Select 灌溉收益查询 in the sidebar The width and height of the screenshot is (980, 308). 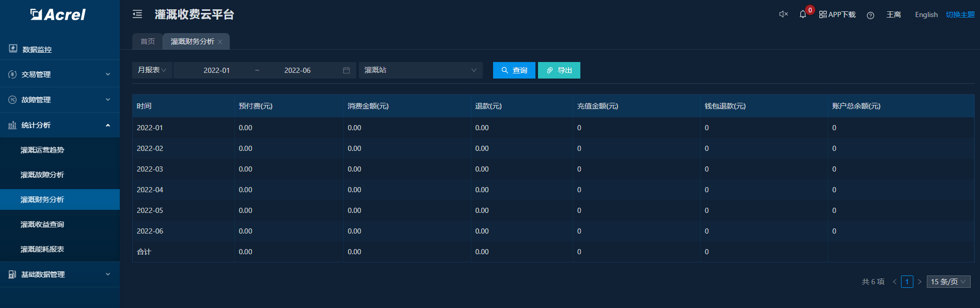click(42, 224)
